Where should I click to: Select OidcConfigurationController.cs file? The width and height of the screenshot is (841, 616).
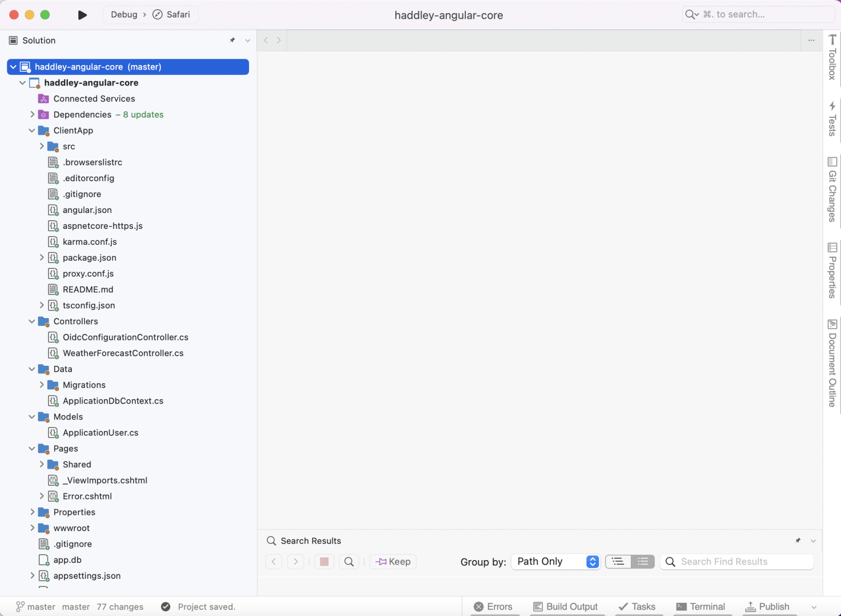(125, 337)
